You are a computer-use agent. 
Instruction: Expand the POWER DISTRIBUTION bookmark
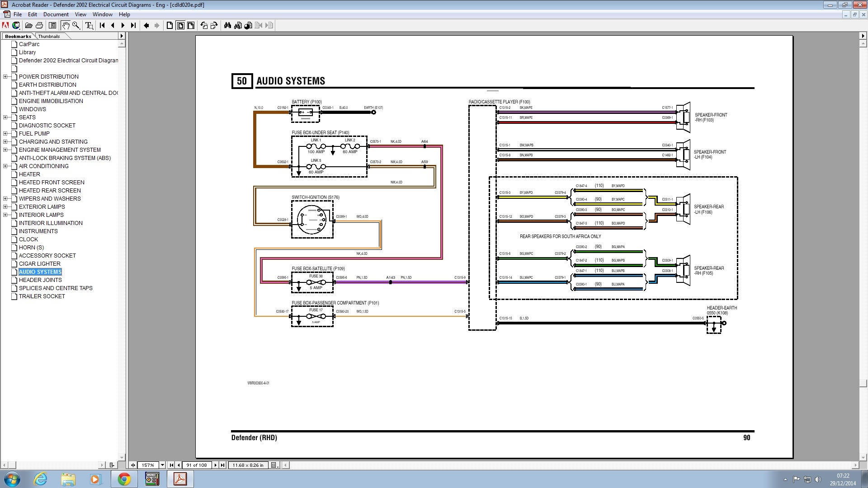pyautogui.click(x=5, y=77)
